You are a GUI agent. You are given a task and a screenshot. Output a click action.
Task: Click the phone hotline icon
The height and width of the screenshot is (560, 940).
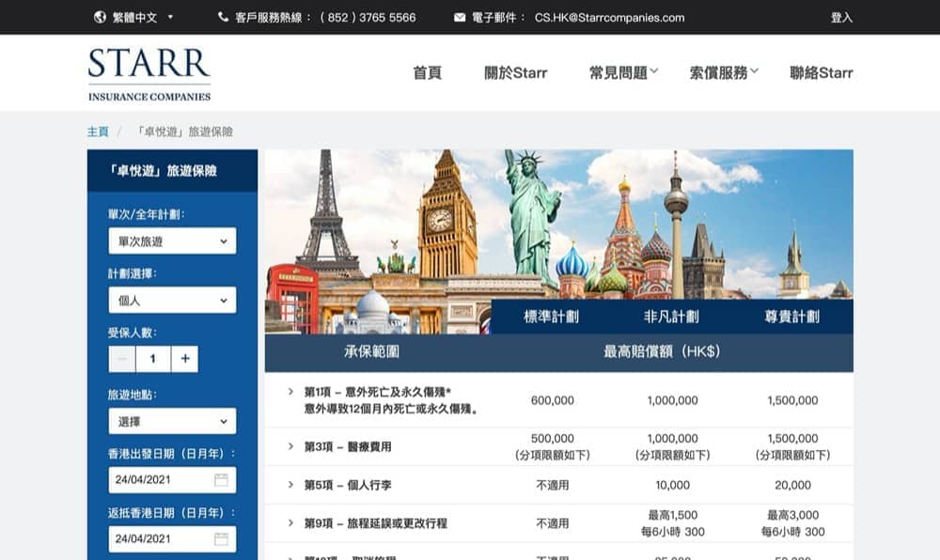(223, 17)
